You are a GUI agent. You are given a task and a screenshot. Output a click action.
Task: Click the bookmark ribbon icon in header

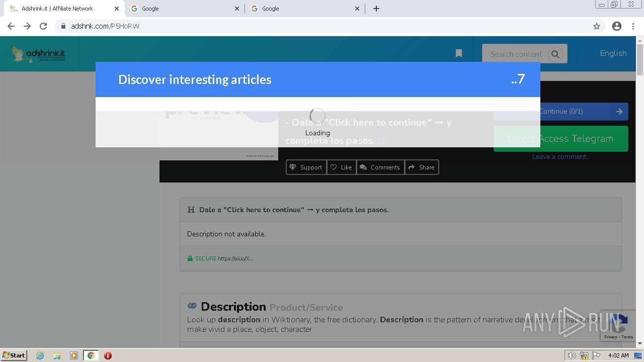point(459,53)
